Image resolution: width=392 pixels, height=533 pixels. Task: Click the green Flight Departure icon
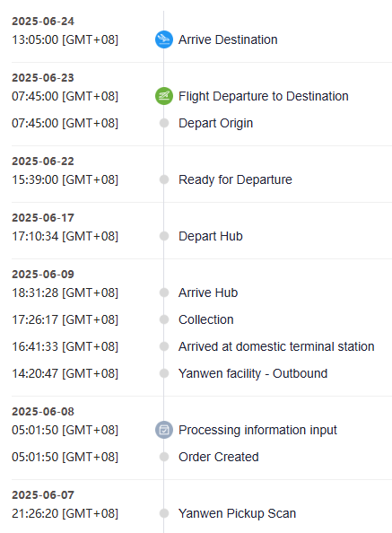pyautogui.click(x=164, y=96)
